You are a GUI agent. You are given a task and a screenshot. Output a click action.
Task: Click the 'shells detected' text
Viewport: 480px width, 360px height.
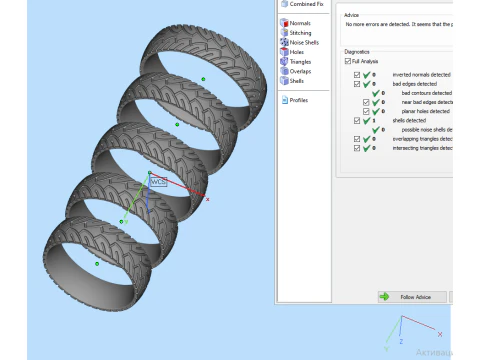point(409,120)
